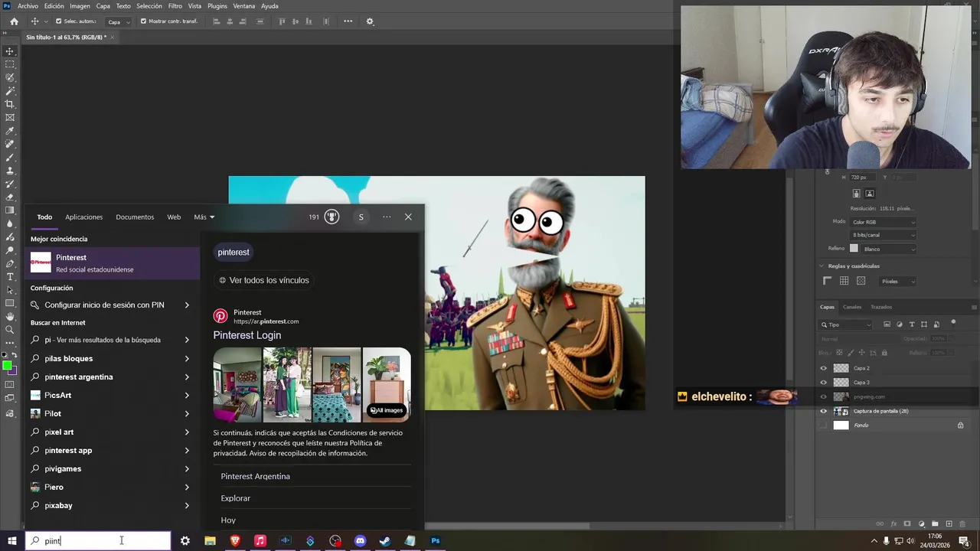
Task: Delete layer using trash icon
Action: (x=963, y=524)
